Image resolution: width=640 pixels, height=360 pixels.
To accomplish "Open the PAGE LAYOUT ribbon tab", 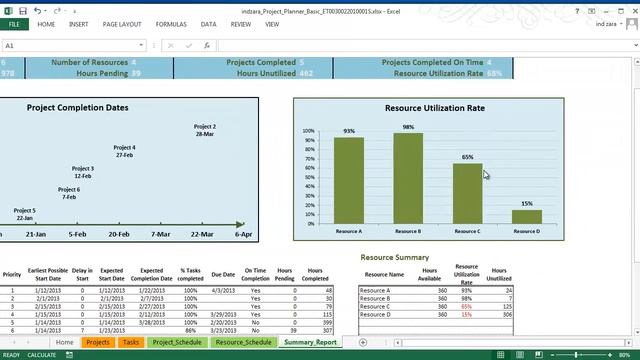I will tap(122, 24).
